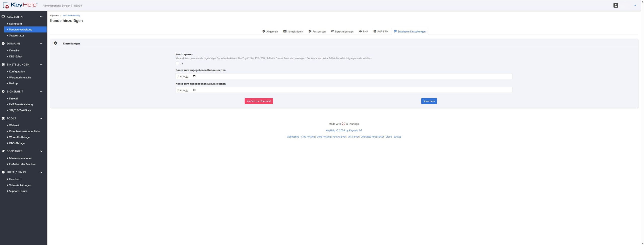644x245 pixels.
Task: Focus the Konto zum Datum löschen field
Action: (344, 90)
